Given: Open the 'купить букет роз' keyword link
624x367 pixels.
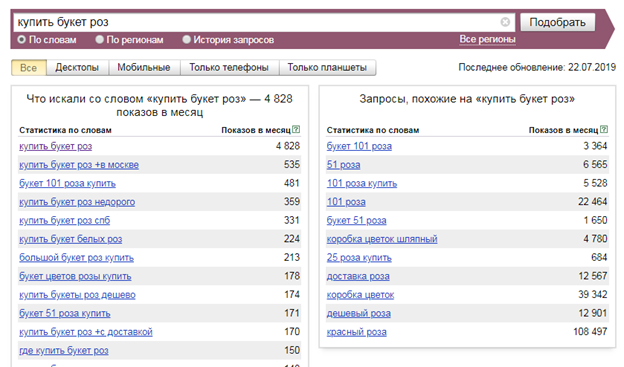Looking at the screenshot, I should [x=55, y=146].
